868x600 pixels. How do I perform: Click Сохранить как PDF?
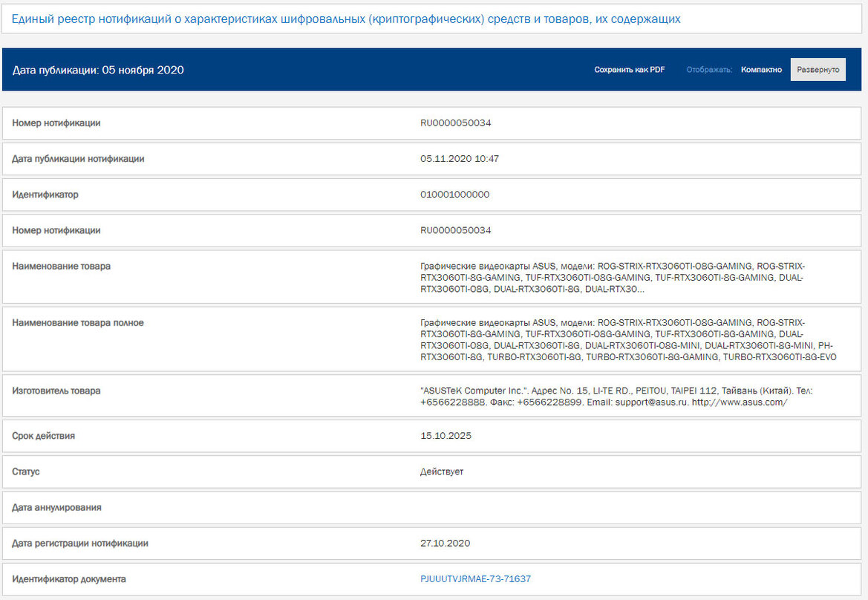630,70
